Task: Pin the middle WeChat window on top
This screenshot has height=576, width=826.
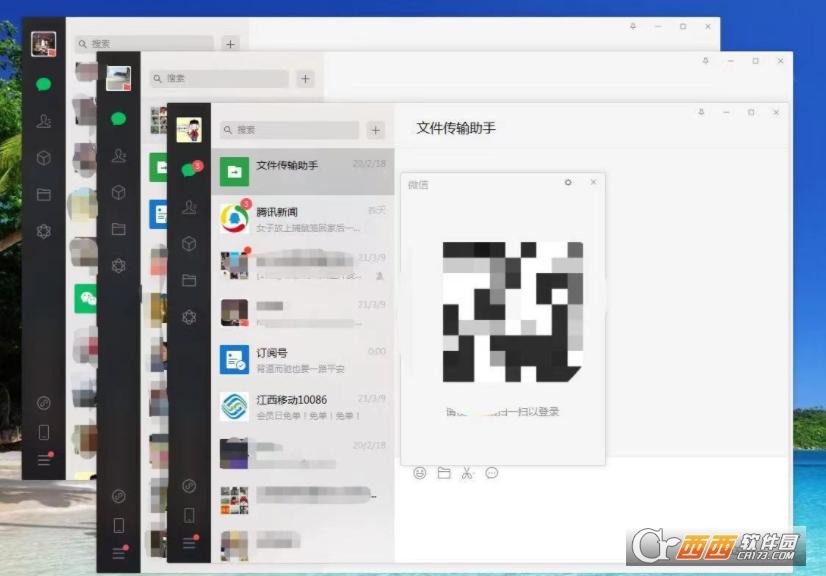Action: [705, 61]
